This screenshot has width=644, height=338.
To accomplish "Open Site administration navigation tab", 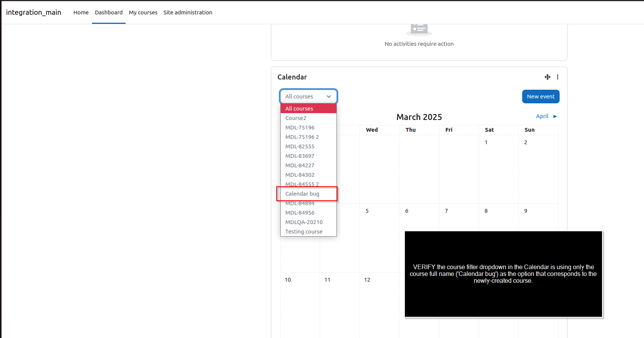I will tap(188, 12).
